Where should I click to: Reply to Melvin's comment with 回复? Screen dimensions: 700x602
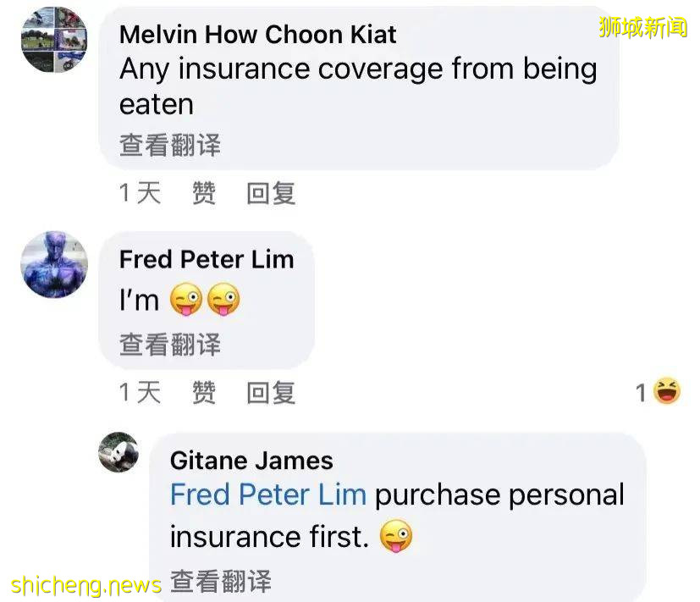(271, 193)
